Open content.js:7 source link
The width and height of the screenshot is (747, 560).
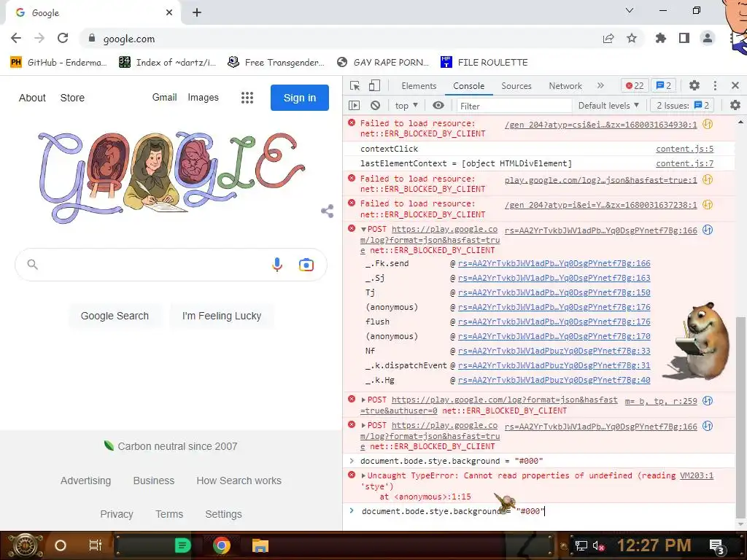[x=684, y=164]
